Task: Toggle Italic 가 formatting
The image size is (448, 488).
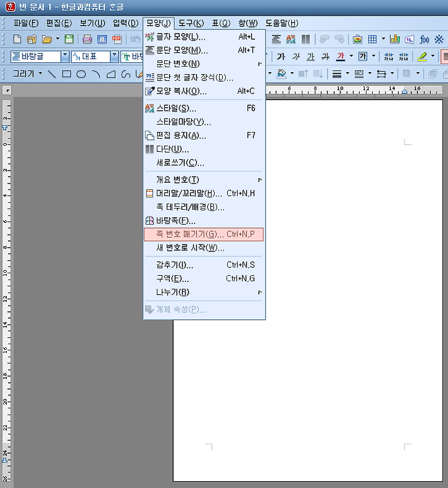Action: pyautogui.click(x=296, y=56)
